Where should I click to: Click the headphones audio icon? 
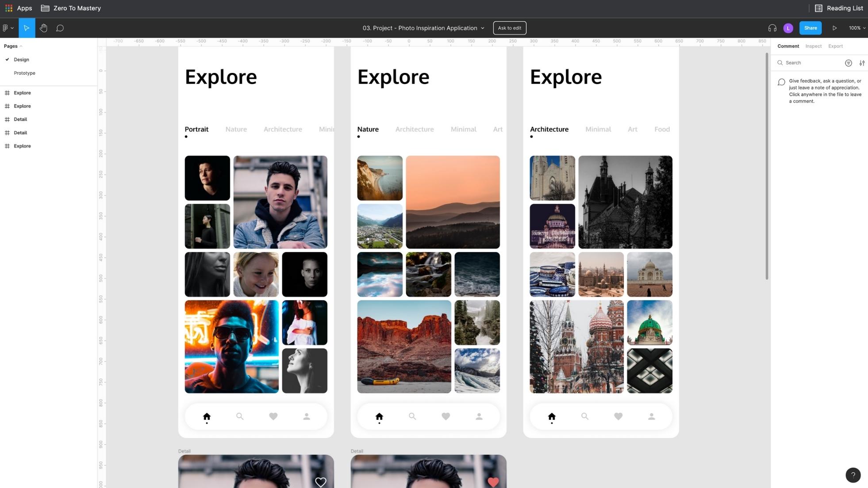coord(772,28)
